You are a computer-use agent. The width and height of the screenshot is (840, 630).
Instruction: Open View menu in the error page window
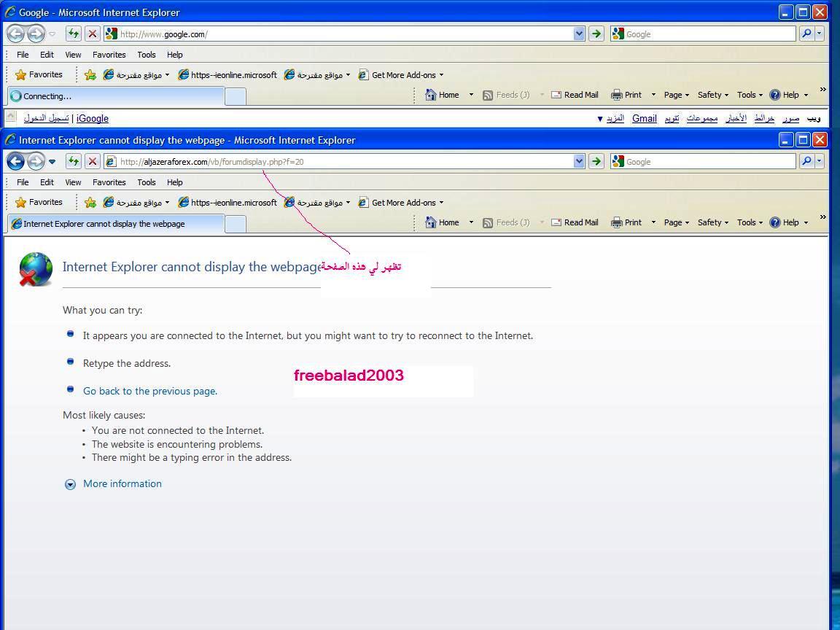click(x=73, y=182)
